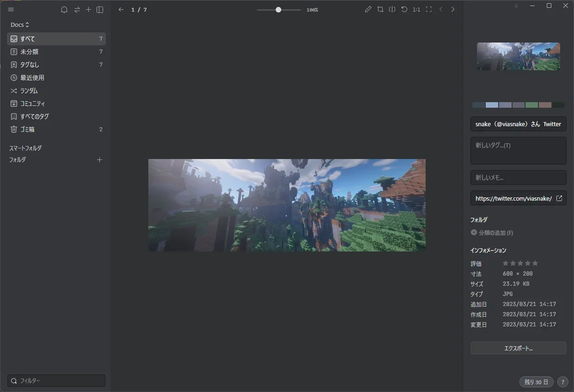The image size is (574, 392).
Task: Open the pencil annotate tool
Action: pyautogui.click(x=368, y=9)
